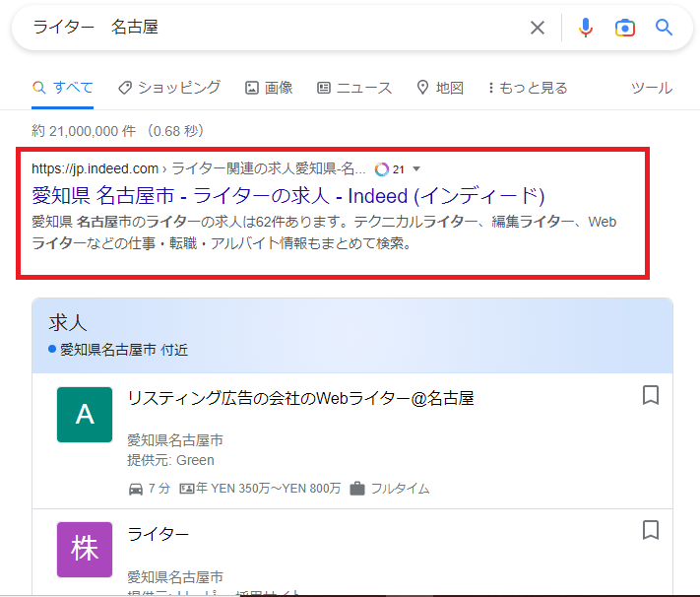The image size is (700, 597).
Task: Bookmark the second ライター job
Action: pos(651,530)
